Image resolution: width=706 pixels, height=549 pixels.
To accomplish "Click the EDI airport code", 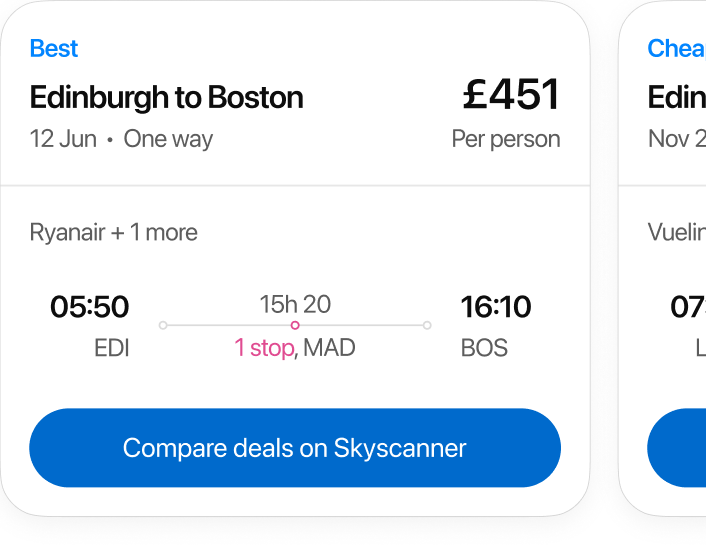I will (x=112, y=348).
